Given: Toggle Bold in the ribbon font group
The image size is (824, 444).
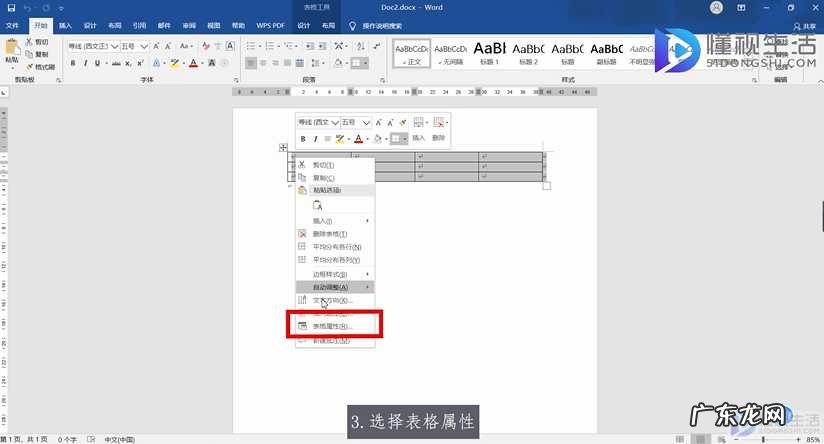Looking at the screenshot, I should coord(73,63).
